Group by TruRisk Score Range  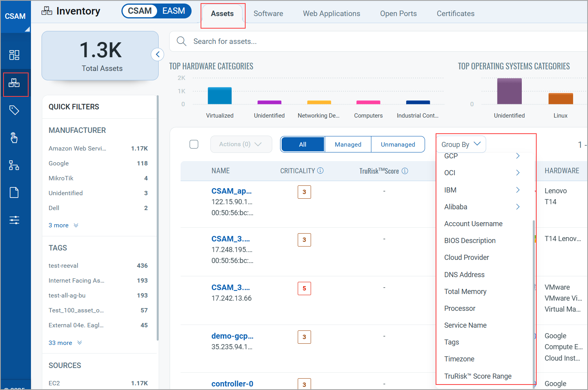pos(478,376)
